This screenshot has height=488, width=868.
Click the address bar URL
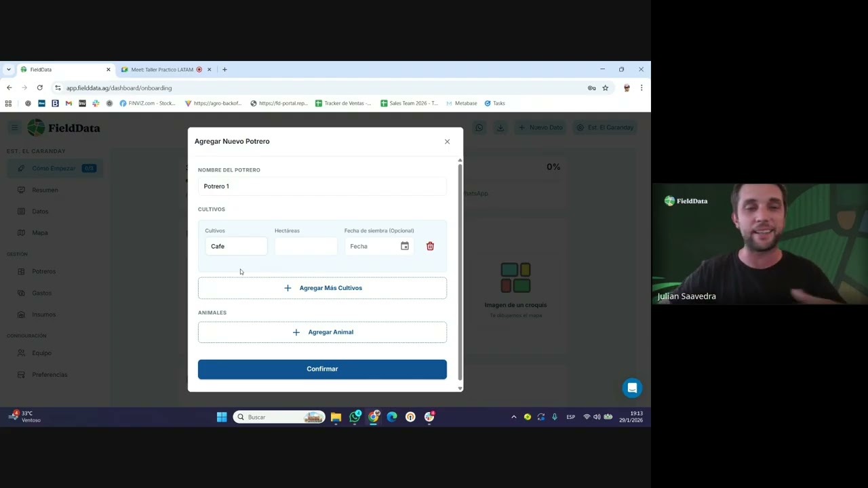coord(119,88)
